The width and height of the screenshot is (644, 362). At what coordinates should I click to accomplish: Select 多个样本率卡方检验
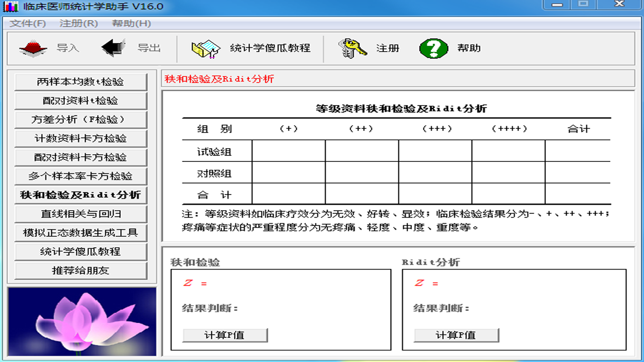click(x=80, y=176)
